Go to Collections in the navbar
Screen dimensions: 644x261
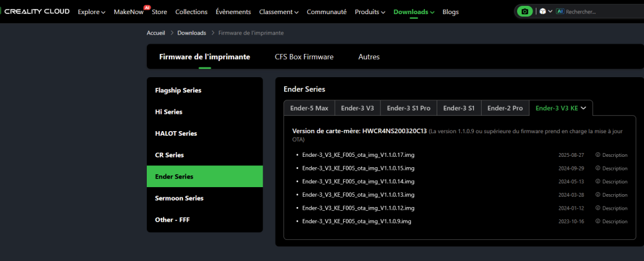click(191, 12)
